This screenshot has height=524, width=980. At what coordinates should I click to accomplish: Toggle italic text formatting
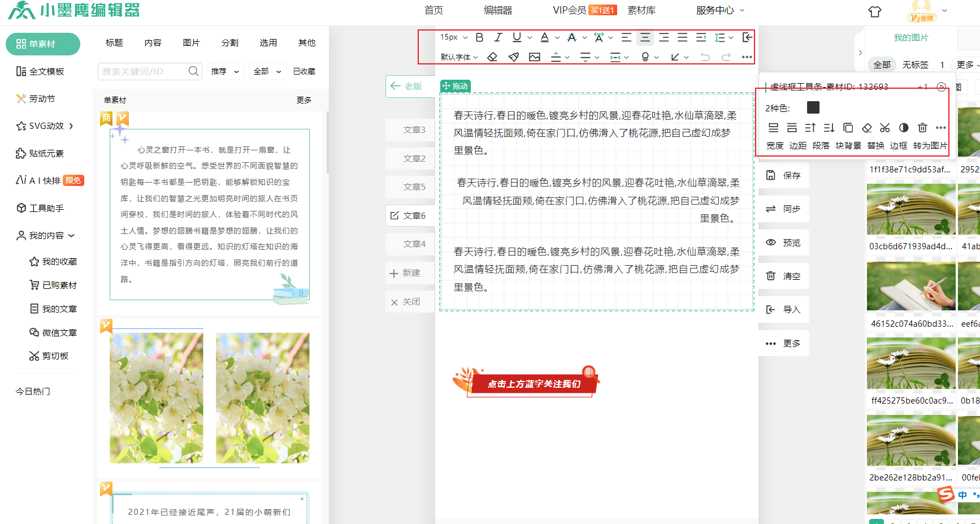pyautogui.click(x=498, y=37)
